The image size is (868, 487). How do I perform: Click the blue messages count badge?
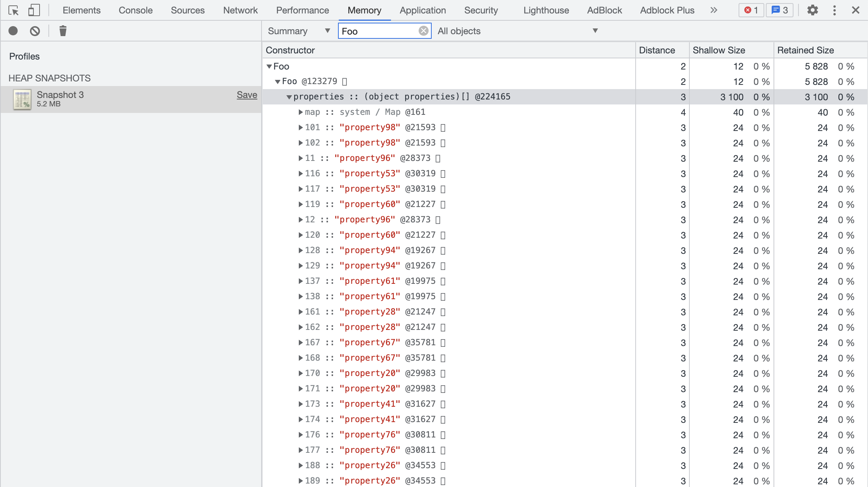click(780, 10)
